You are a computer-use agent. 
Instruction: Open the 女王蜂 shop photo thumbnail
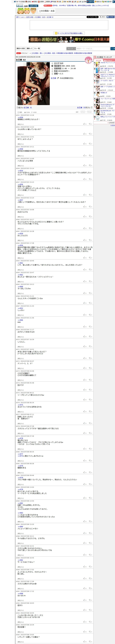[34, 84]
